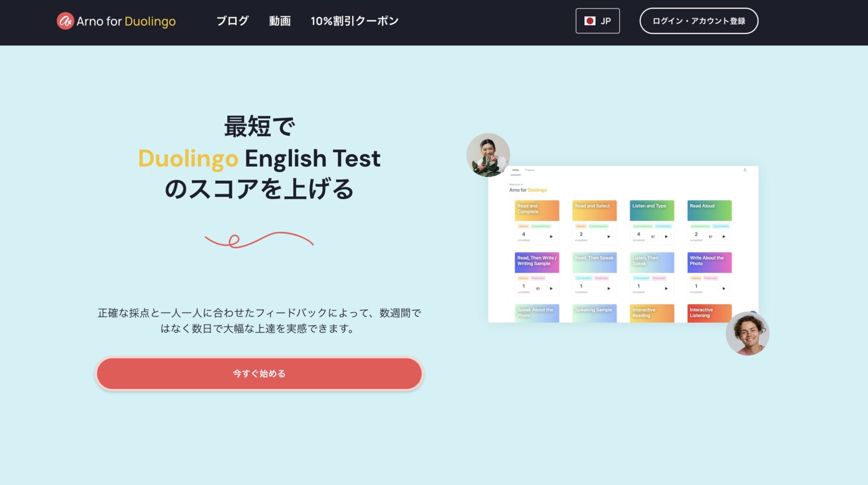Click the graduation cap icon on Read Aloud
868x485 pixels.
pyautogui.click(x=710, y=236)
